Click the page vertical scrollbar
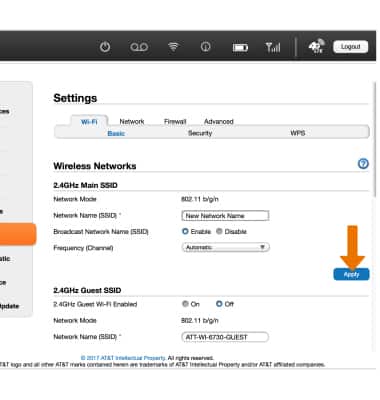380x400 pixels. coord(374,140)
